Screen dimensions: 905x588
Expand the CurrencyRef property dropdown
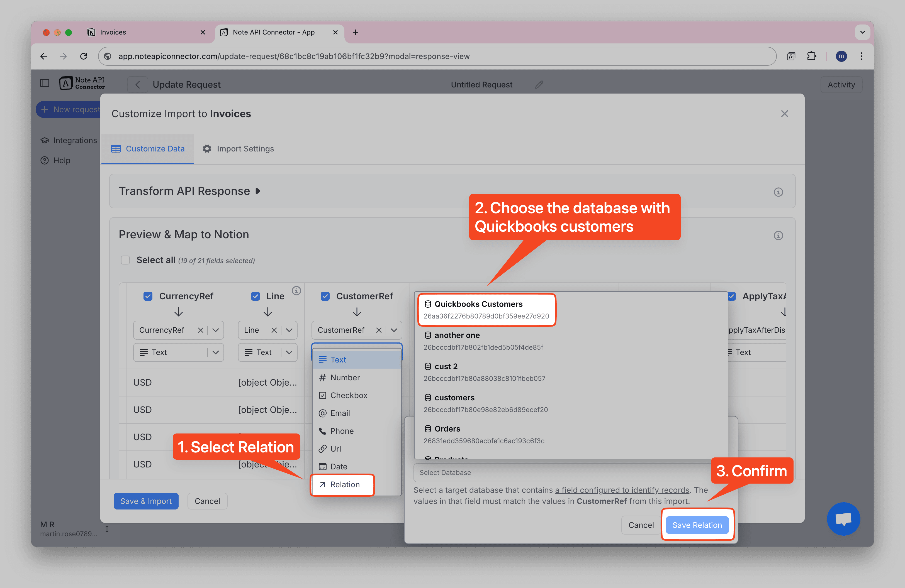point(216,330)
